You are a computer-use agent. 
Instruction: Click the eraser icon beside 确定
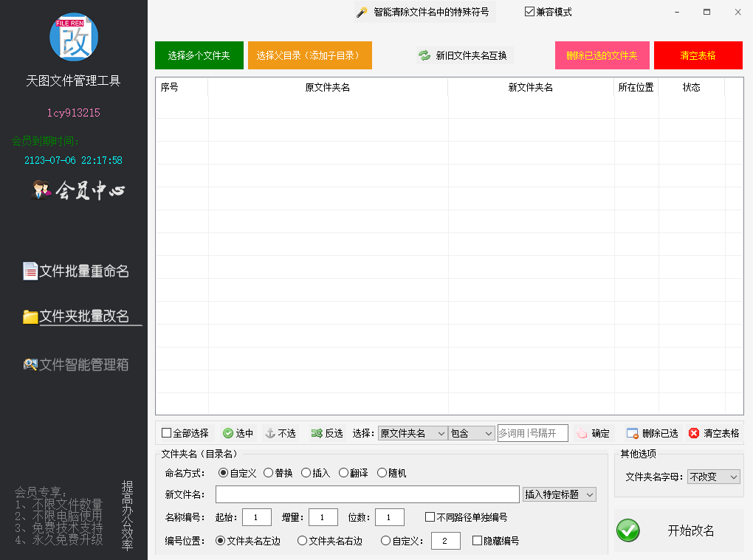(x=582, y=434)
